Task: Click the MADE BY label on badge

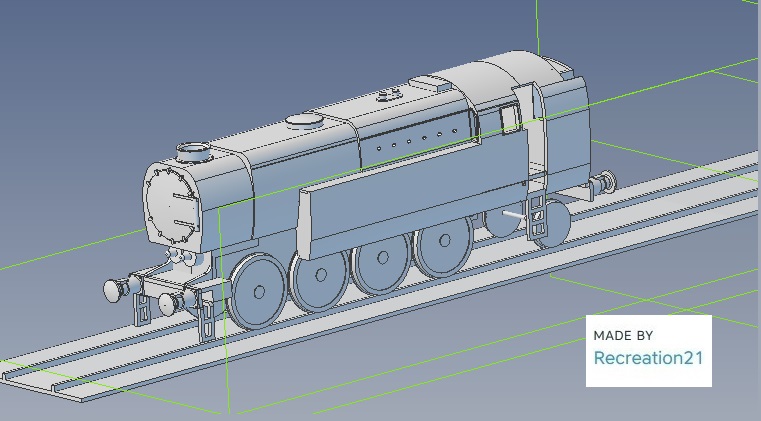Action: click(x=622, y=335)
